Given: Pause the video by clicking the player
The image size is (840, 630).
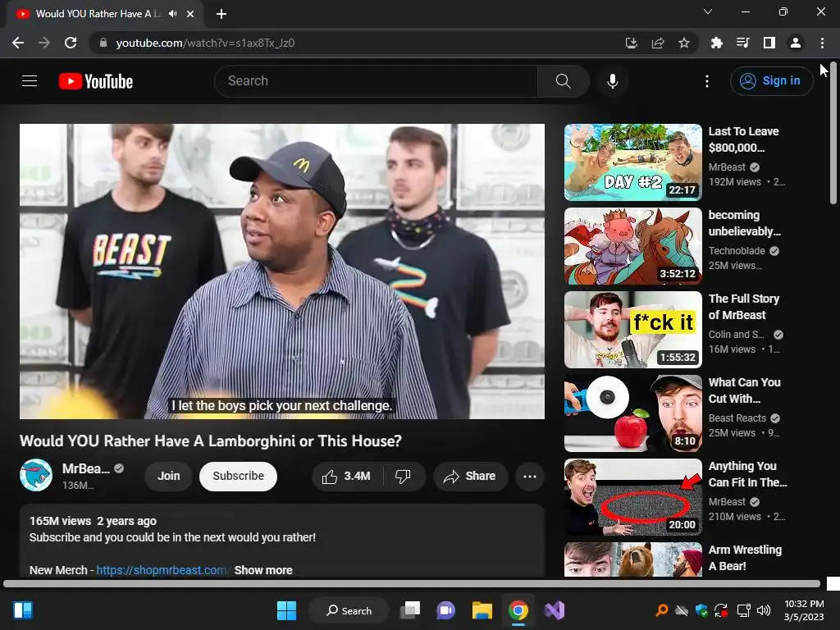Looking at the screenshot, I should click(282, 271).
